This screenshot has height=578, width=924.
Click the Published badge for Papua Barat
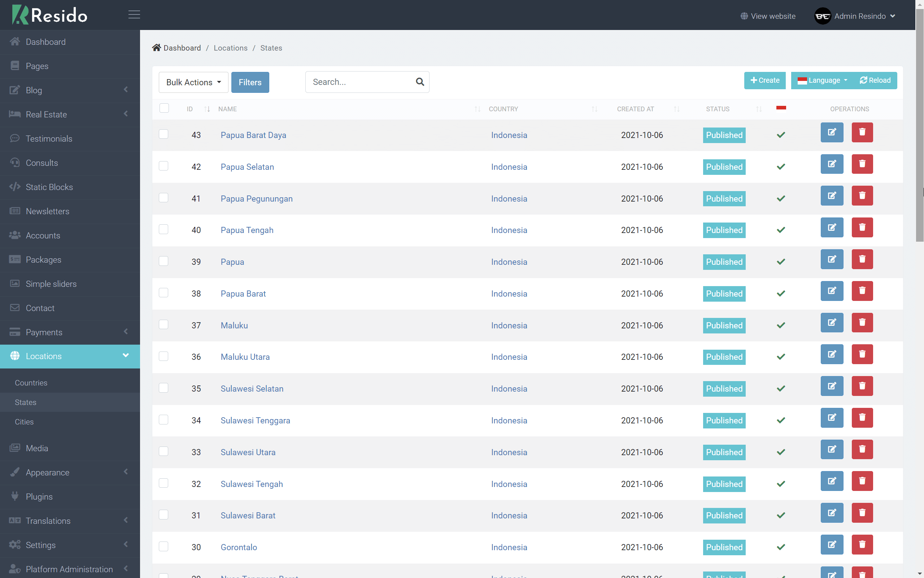point(724,294)
